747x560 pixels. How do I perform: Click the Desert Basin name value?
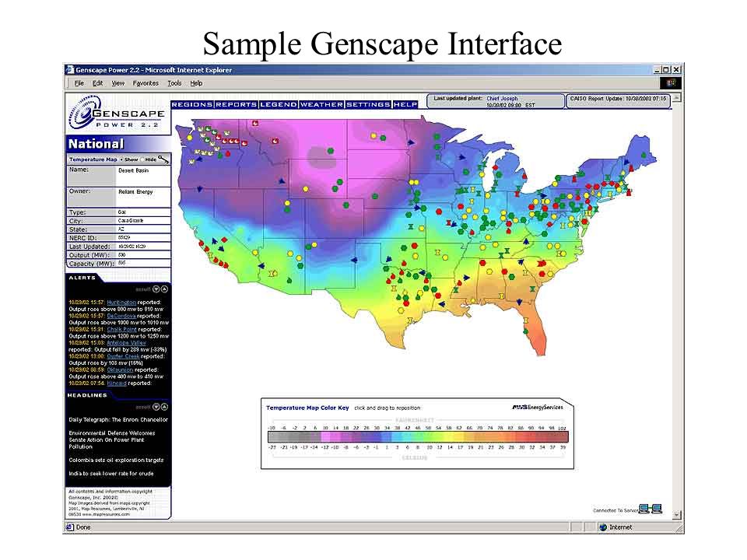(133, 170)
